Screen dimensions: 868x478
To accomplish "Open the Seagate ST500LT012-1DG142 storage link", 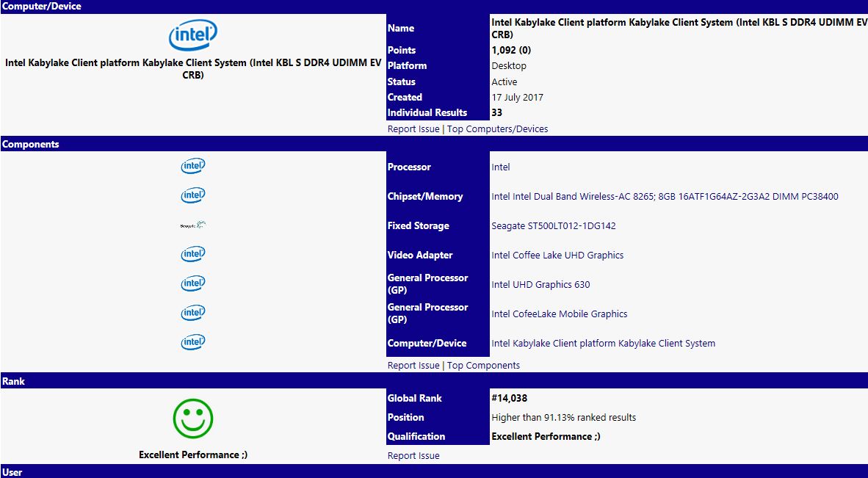I will point(553,225).
